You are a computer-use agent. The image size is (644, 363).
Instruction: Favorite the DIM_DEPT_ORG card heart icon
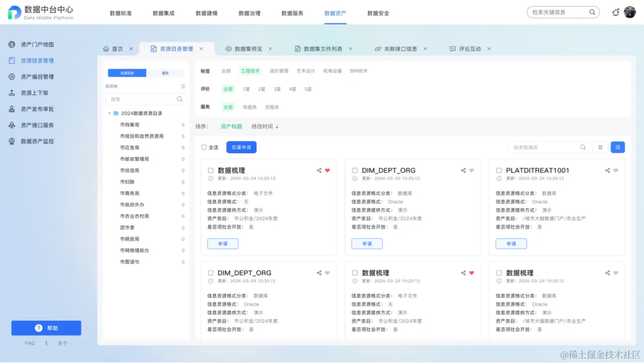click(472, 170)
